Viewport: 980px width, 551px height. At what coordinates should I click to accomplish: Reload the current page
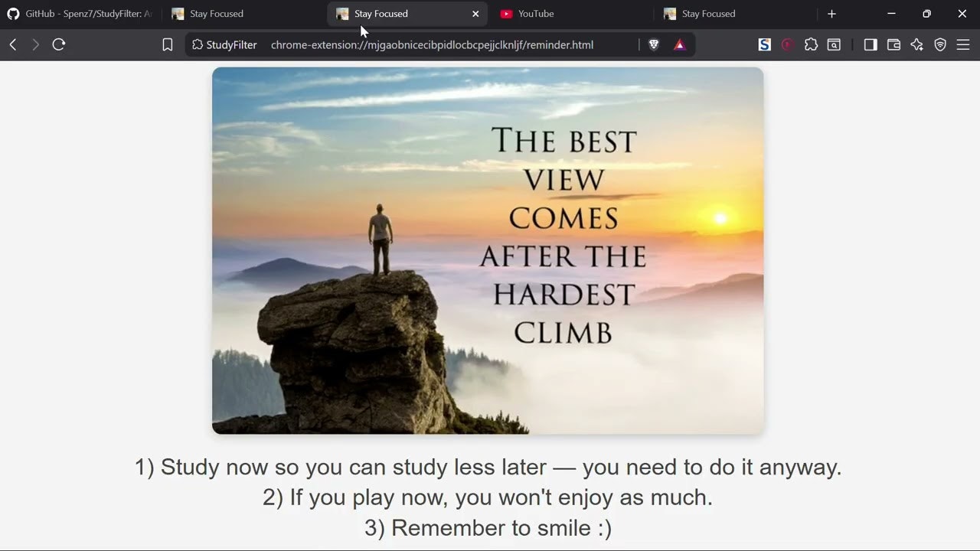tap(59, 44)
